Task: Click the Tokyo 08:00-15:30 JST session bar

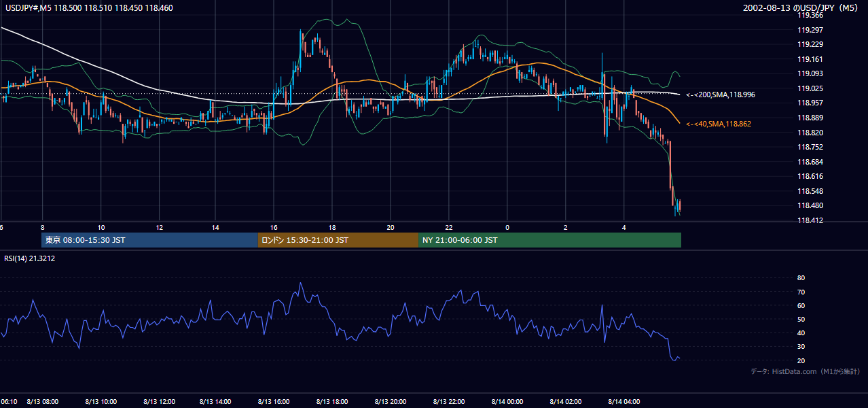Action: click(x=149, y=240)
